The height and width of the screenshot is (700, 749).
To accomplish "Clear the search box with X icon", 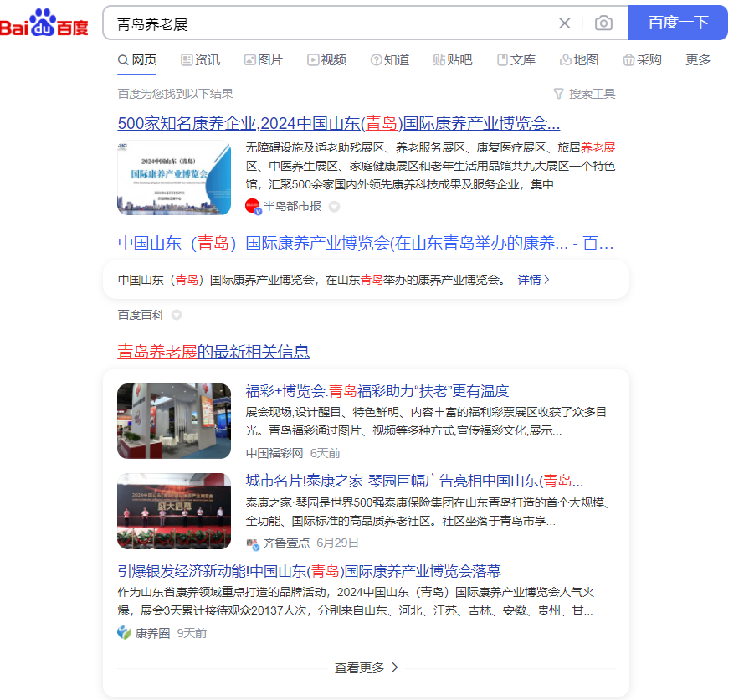I will pyautogui.click(x=565, y=23).
